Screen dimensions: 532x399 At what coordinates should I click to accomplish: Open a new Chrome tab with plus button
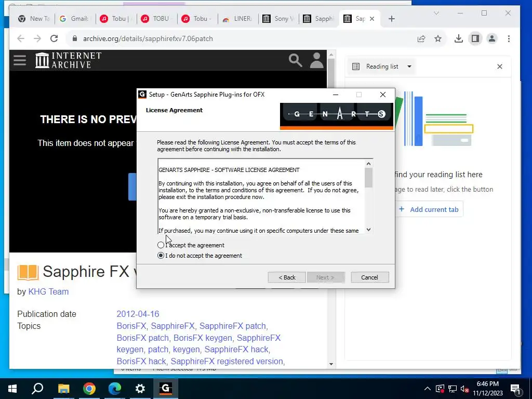click(x=392, y=19)
